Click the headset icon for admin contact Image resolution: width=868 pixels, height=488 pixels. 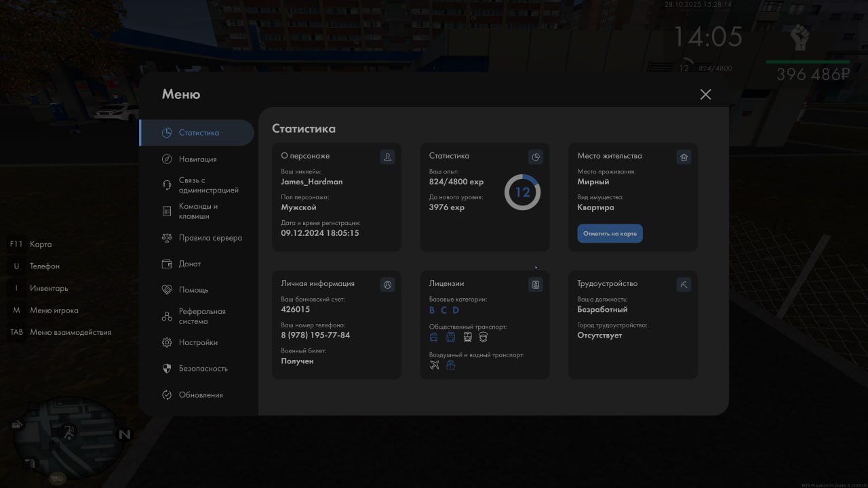click(x=167, y=185)
